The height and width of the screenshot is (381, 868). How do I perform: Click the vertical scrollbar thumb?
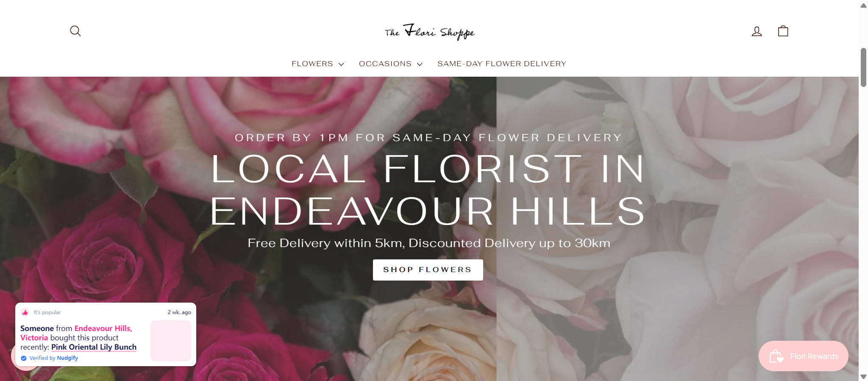863,67
